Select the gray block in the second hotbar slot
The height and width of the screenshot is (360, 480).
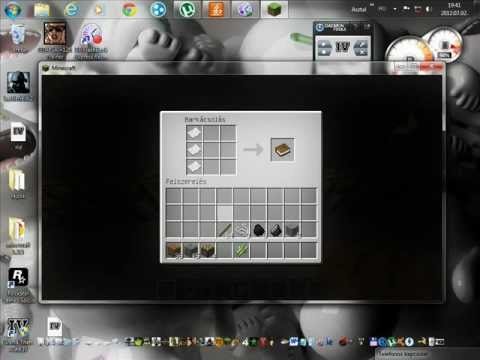191,250
